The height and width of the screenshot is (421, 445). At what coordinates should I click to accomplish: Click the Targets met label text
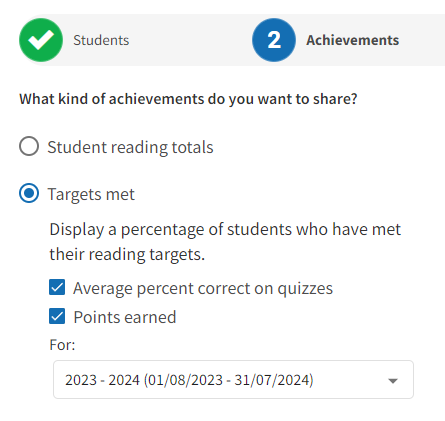(91, 194)
